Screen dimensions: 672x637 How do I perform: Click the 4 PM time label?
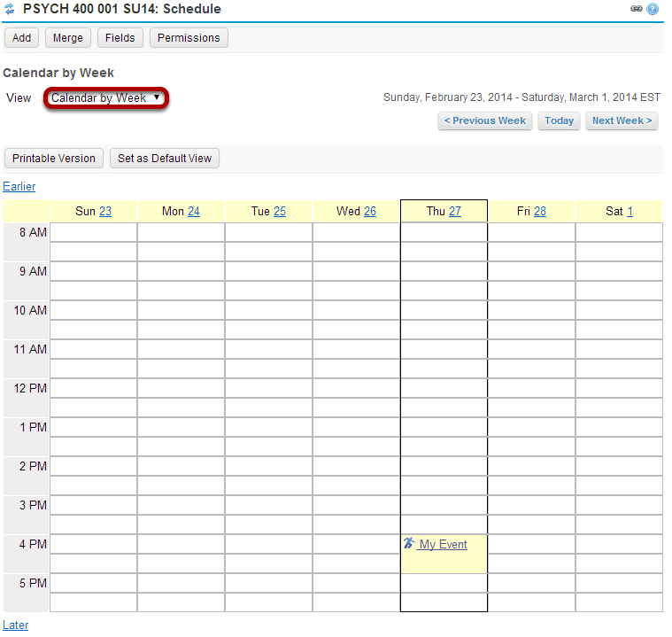click(x=33, y=544)
